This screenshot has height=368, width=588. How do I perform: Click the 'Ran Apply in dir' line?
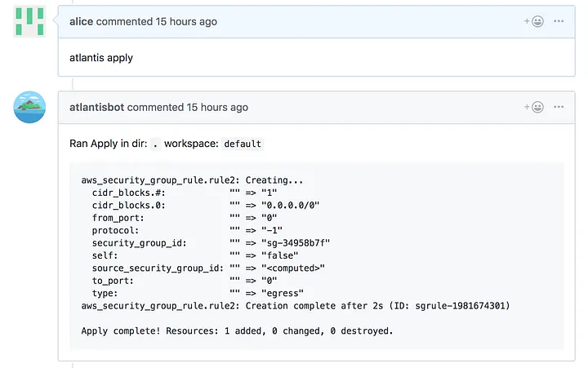[x=167, y=144]
